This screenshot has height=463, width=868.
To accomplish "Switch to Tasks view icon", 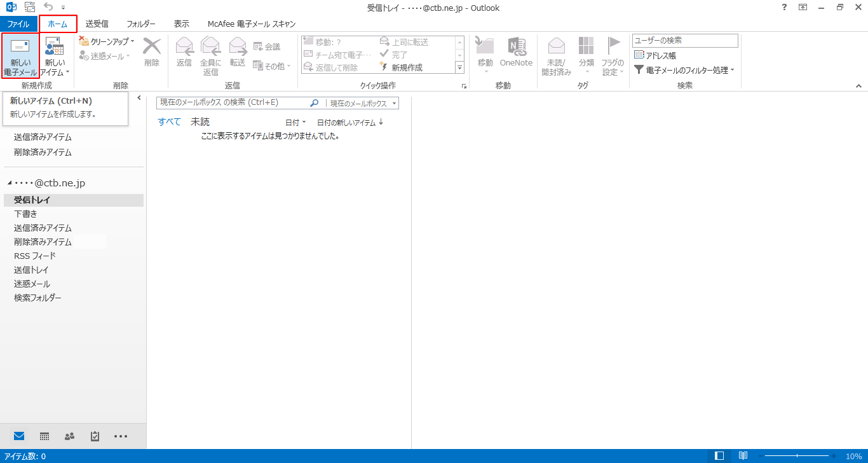I will 95,436.
